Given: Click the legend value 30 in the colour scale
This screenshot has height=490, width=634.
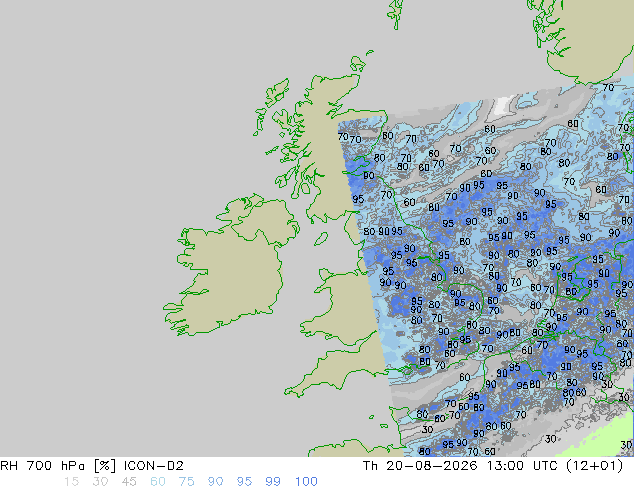Looking at the screenshot, I should click(x=100, y=482).
